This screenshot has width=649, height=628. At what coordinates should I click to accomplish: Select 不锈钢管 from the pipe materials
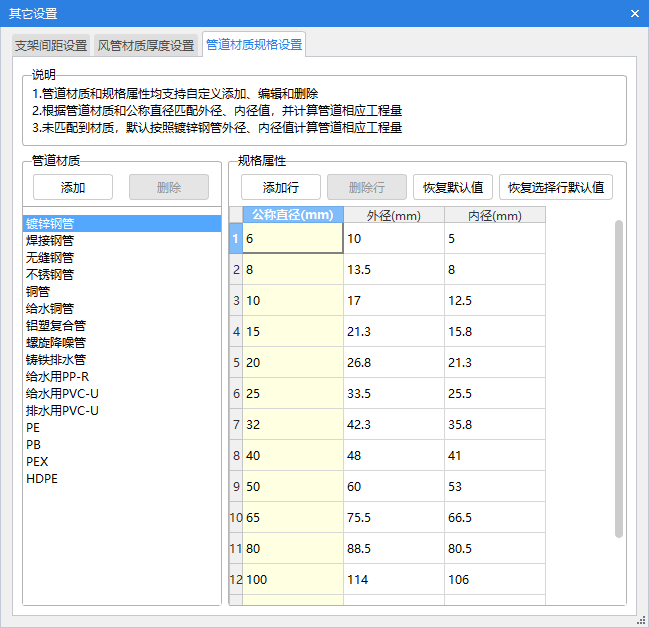click(50, 275)
